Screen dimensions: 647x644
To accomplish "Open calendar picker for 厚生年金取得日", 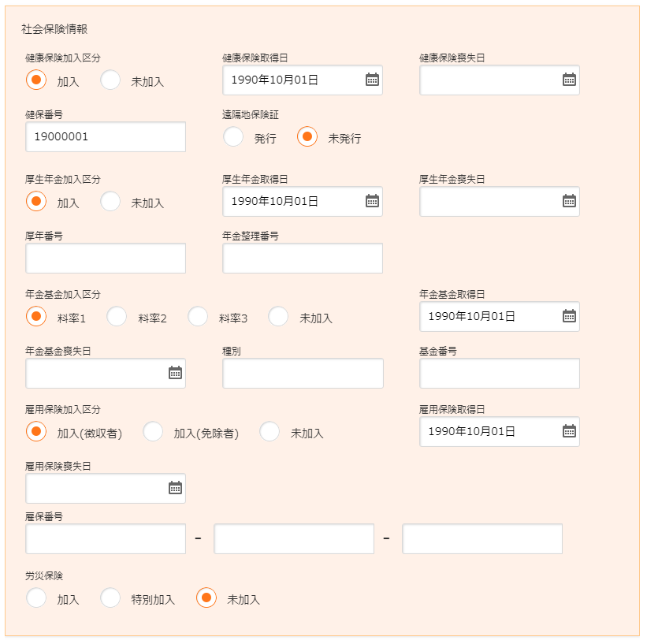I will coord(372,201).
